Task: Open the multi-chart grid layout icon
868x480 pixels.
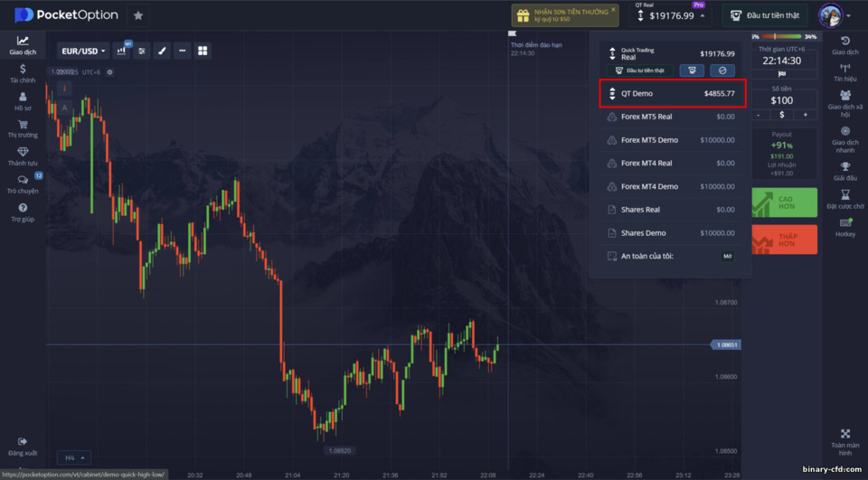Action: pyautogui.click(x=203, y=51)
